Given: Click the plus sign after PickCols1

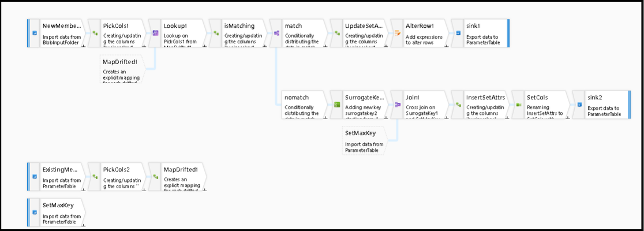Looking at the screenshot, I should click(144, 46).
